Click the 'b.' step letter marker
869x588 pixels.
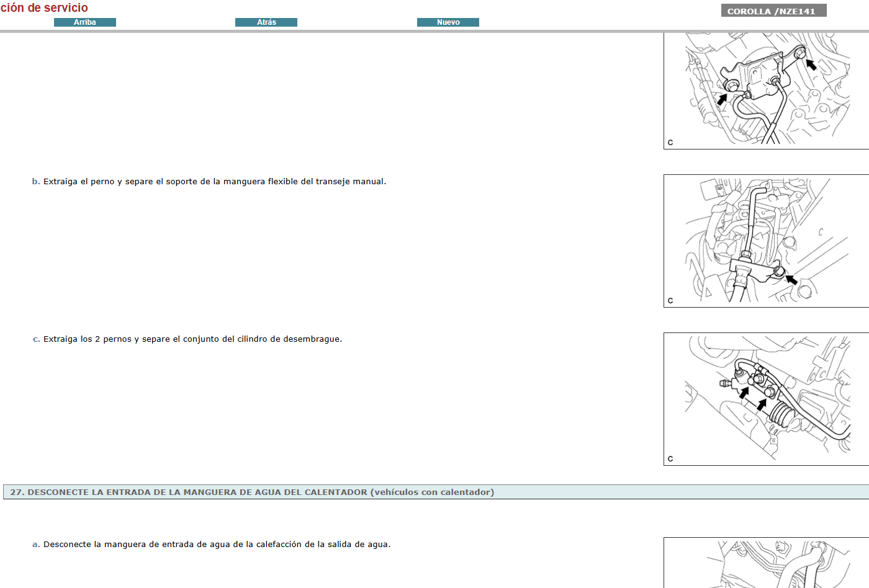[36, 182]
